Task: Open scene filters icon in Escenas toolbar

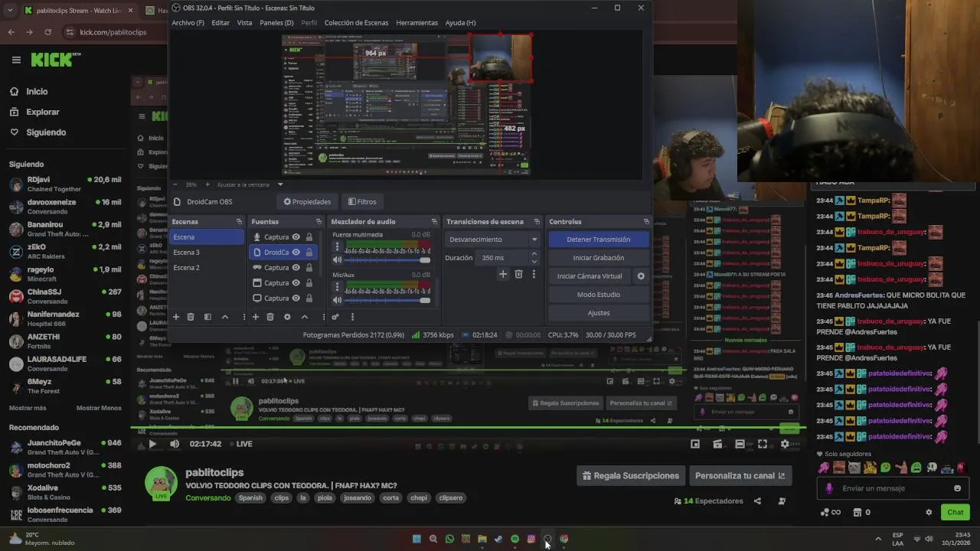Action: [207, 317]
